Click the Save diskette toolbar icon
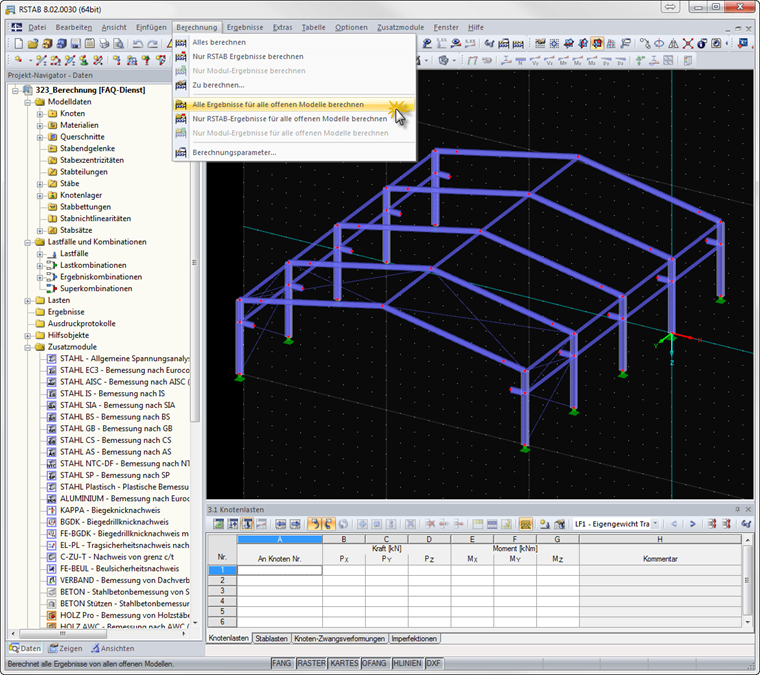 74,44
